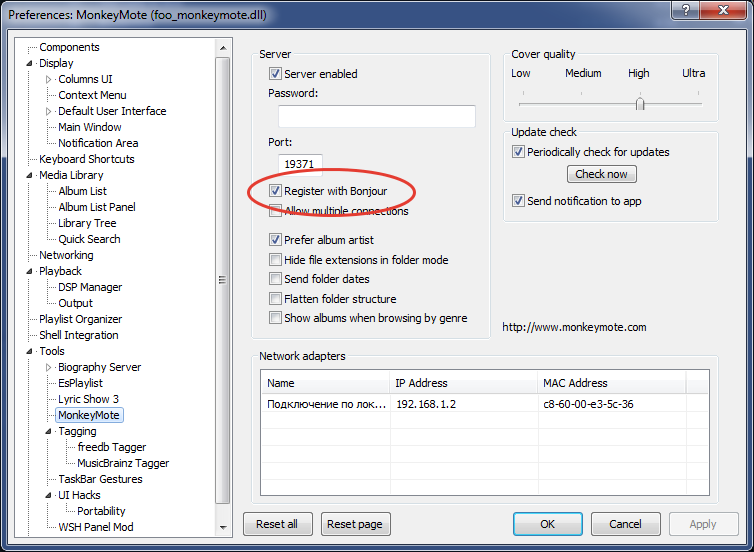Uncheck Register with Bonjour
The width and height of the screenshot is (754, 552).
click(275, 191)
